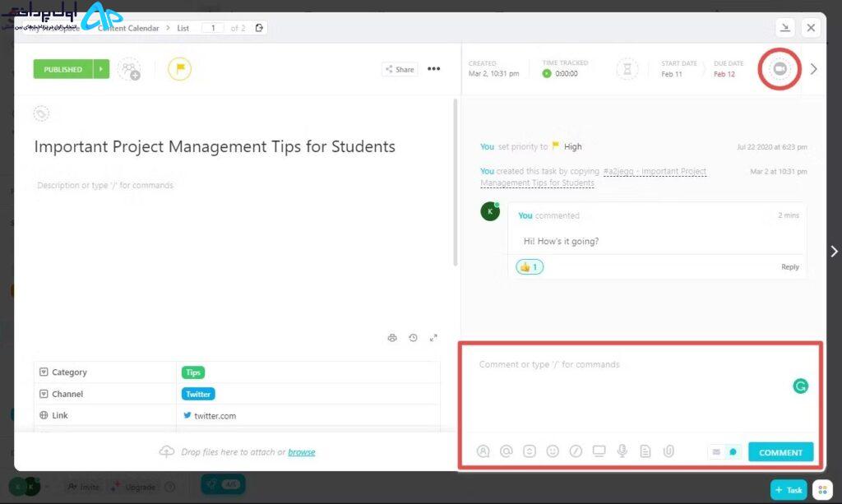The image size is (842, 504).
Task: Click the @ mention icon in comment toolbar
Action: [x=507, y=451]
